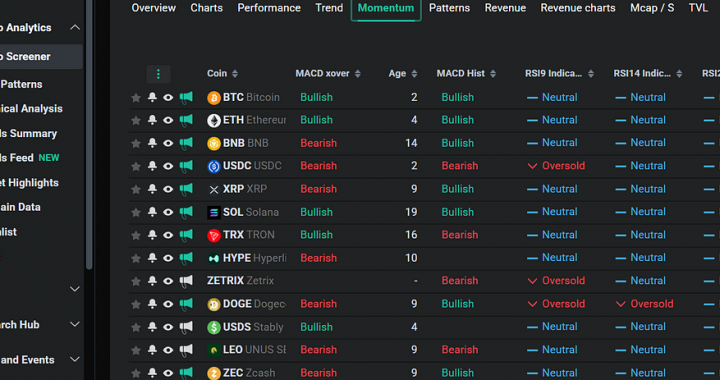This screenshot has height=380, width=720.
Task: Sort table by RSI14 Indicator column
Action: [679, 74]
